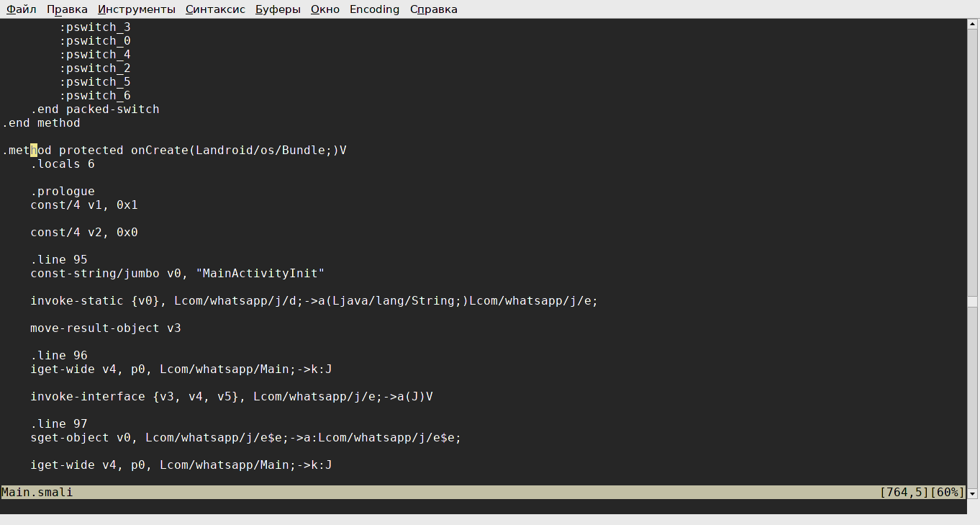This screenshot has height=525, width=980.
Task: Open the Буферы menu
Action: point(278,9)
